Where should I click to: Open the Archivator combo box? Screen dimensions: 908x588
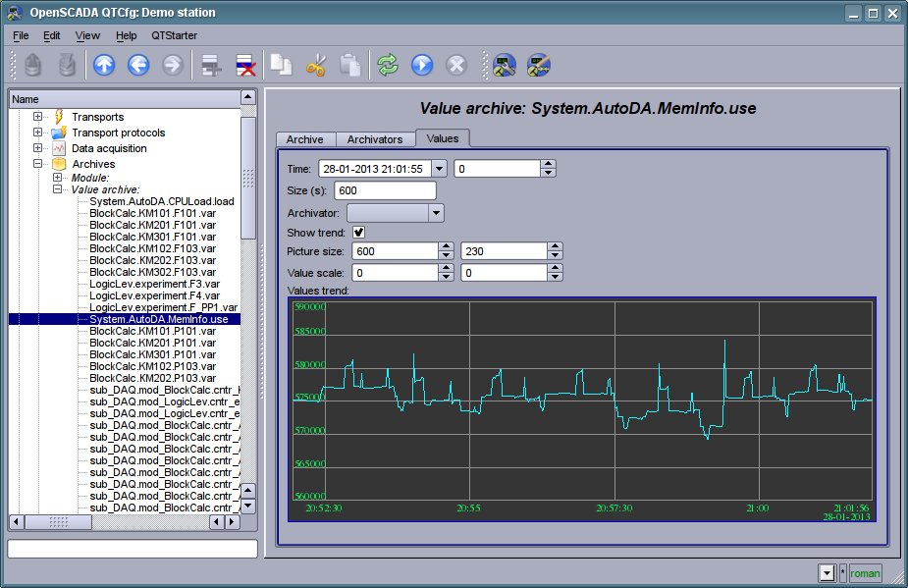click(x=395, y=213)
